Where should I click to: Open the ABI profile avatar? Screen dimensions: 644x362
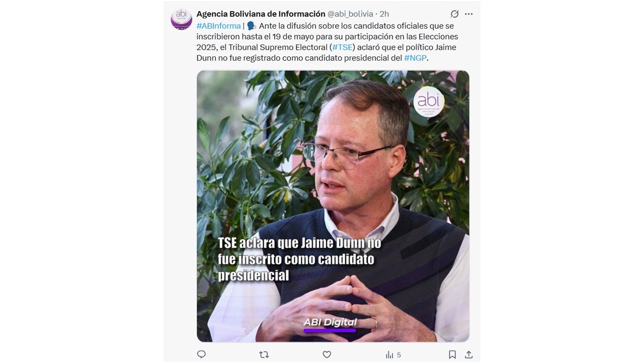coord(181,19)
